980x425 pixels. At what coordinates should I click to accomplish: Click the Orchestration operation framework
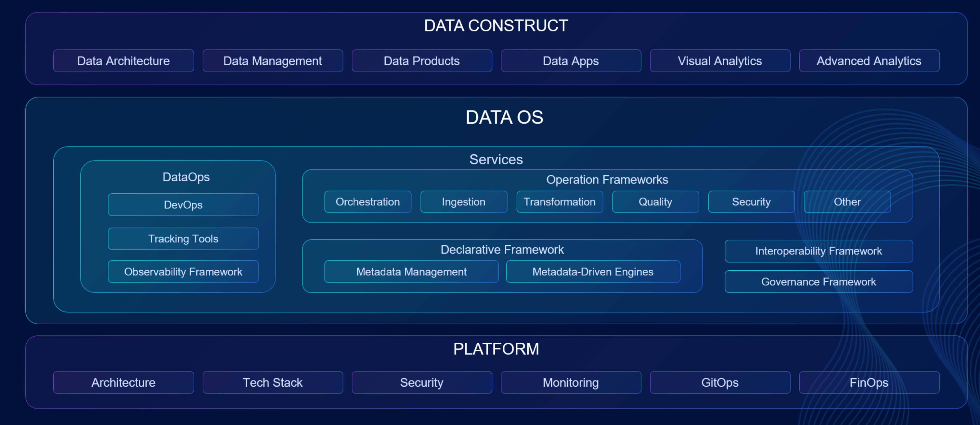click(x=367, y=202)
